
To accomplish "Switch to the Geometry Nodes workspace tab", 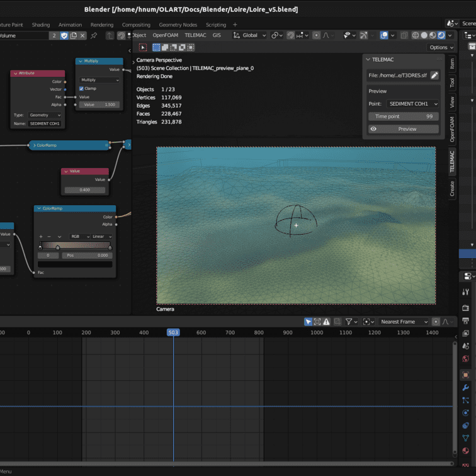I will tap(178, 25).
